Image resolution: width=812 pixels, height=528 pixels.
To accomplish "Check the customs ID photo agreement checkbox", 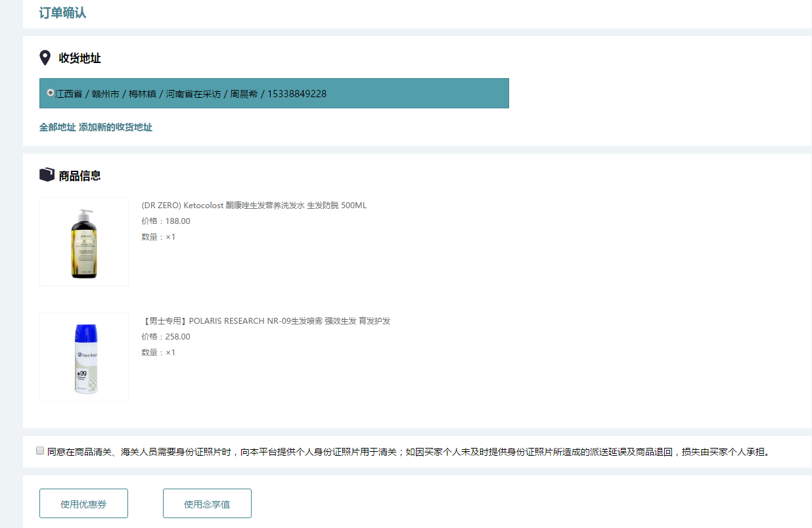I will pos(40,451).
